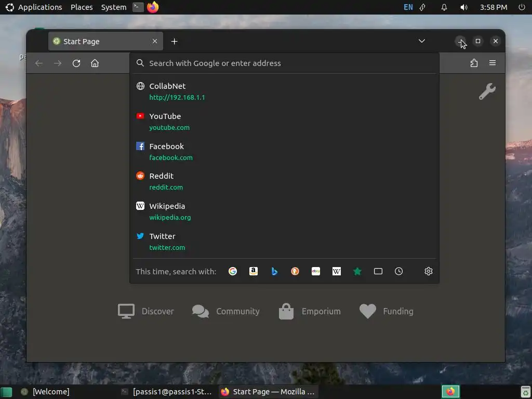Close the Start Page tab
Screen dimensions: 532x399
[155, 41]
